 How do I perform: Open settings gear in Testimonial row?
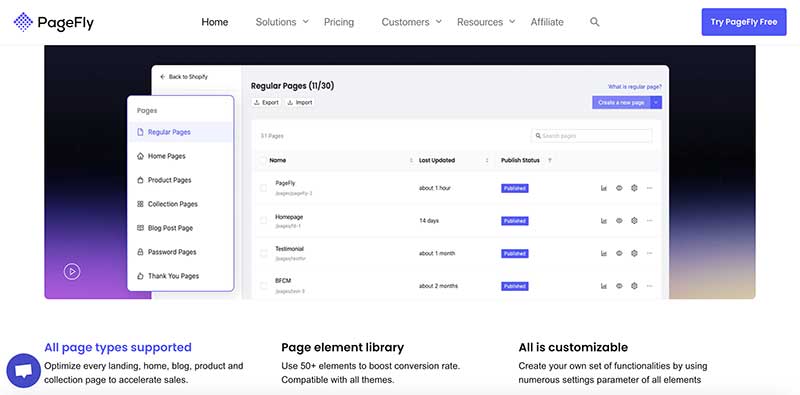click(634, 254)
